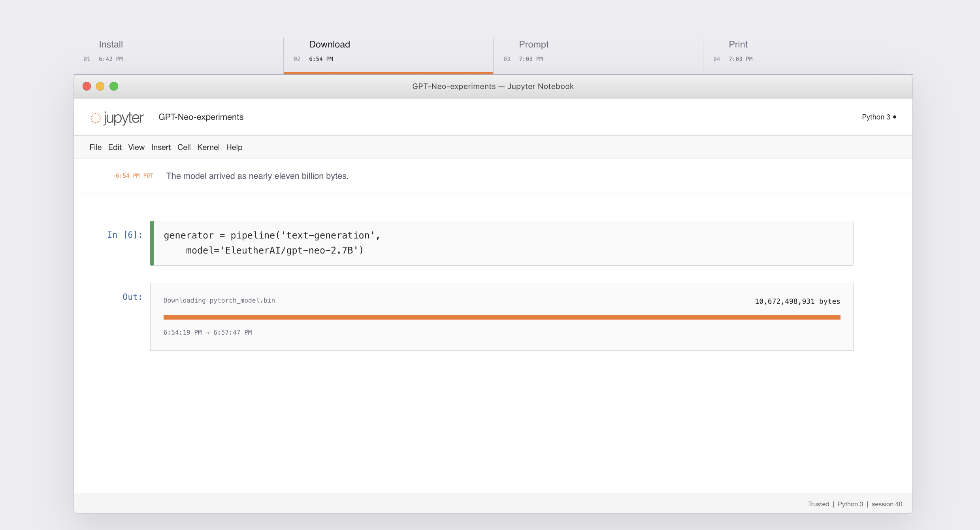Open the View menu
The image size is (980, 530).
[x=136, y=147]
